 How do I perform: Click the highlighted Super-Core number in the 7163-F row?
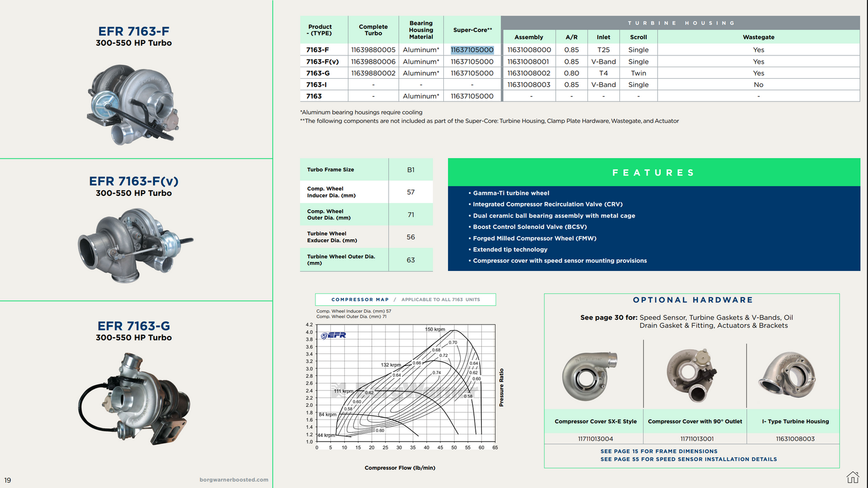[472, 50]
